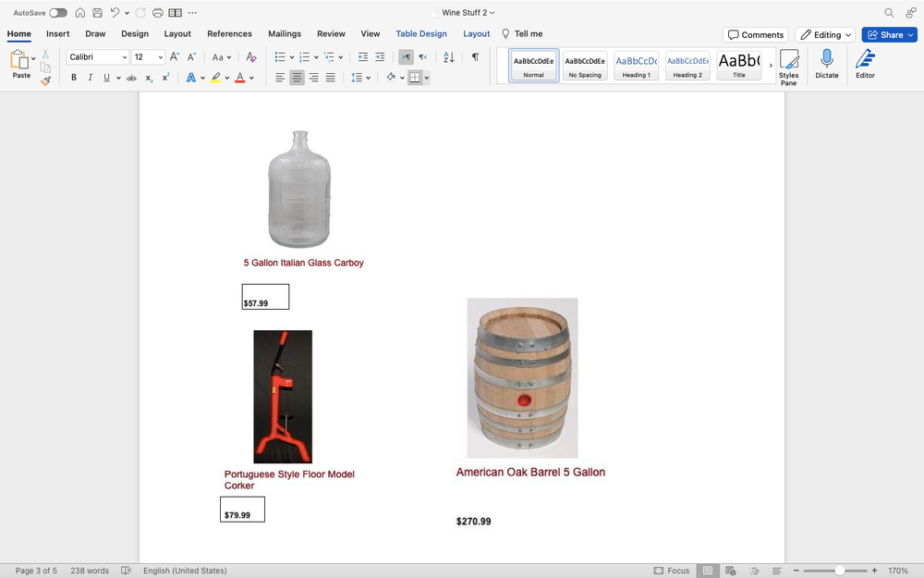Switch to the Table Design tab
This screenshot has width=924, height=578.
click(421, 34)
